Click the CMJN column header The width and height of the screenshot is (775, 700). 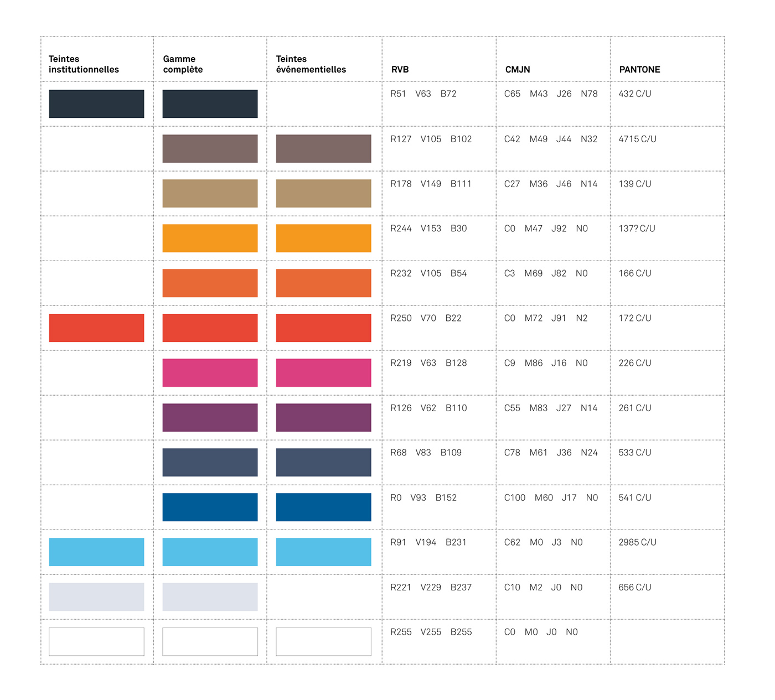[518, 69]
